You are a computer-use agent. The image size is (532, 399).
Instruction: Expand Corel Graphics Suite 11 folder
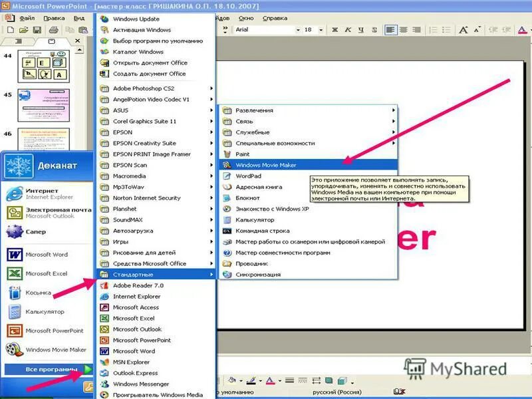[156, 121]
